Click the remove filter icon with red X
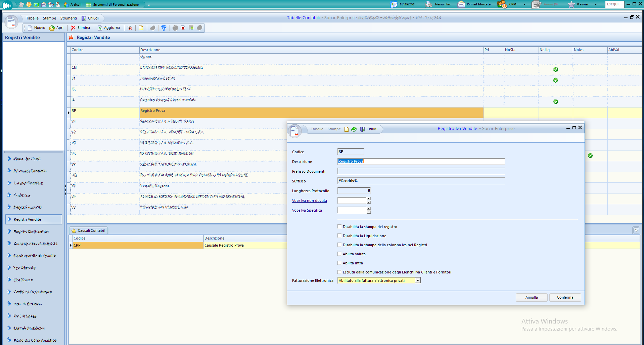Screen dimensions: 644x345 click(130, 28)
